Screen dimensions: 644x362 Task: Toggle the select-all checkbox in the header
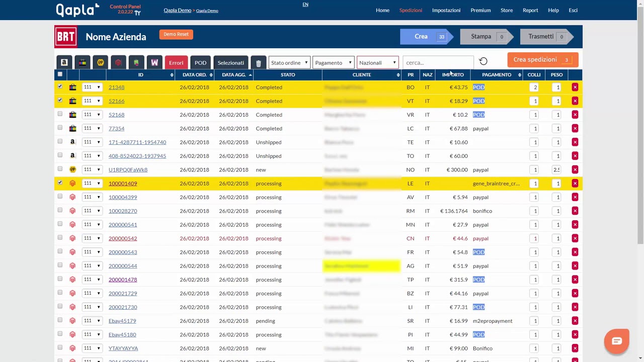60,74
